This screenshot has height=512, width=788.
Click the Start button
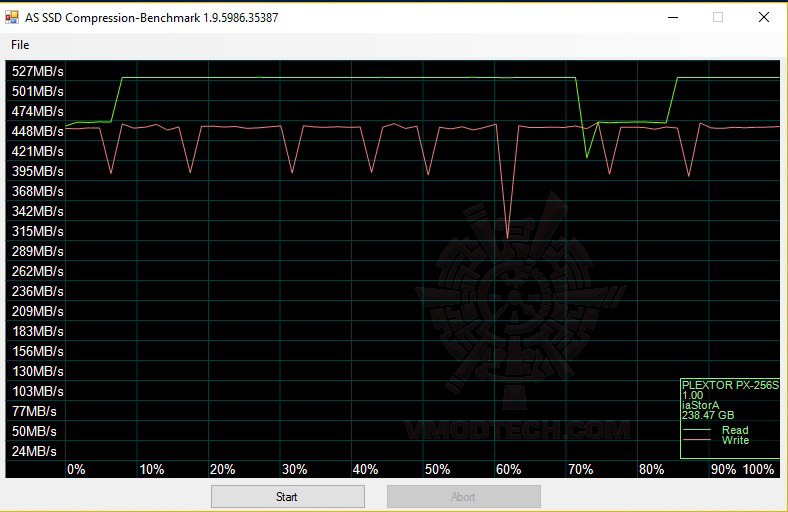pyautogui.click(x=287, y=496)
